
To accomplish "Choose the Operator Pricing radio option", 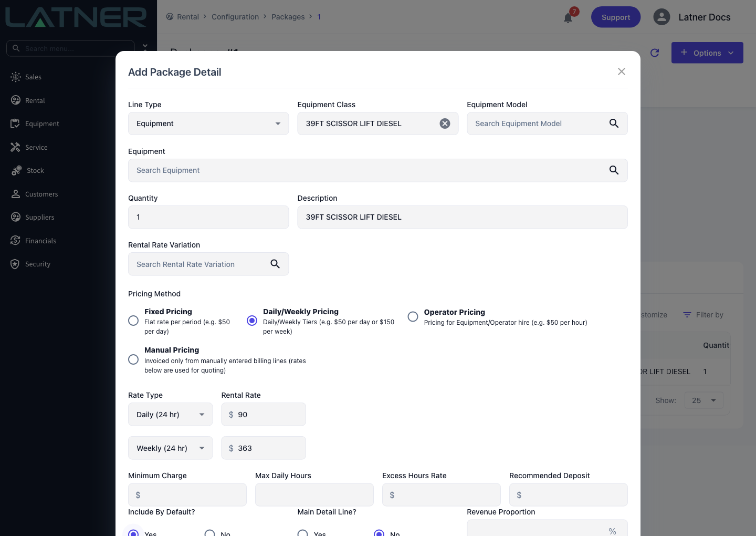I will [x=413, y=317].
